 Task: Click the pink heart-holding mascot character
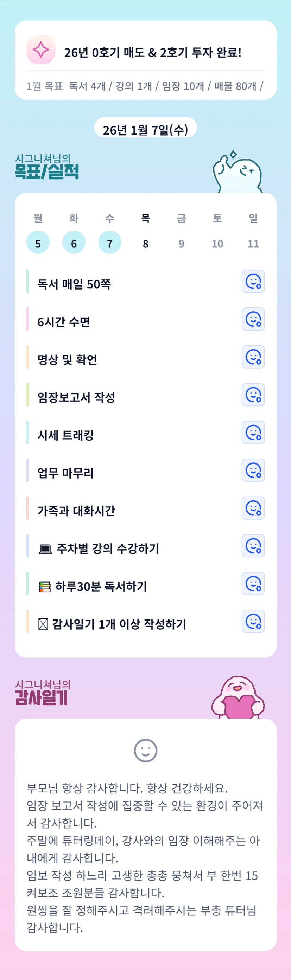pos(238,698)
